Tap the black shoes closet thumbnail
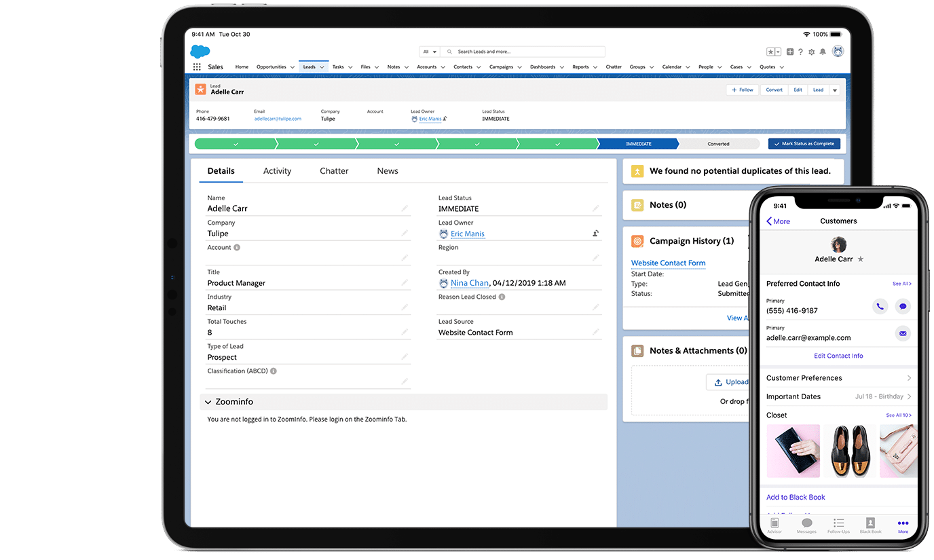Image resolution: width=934 pixels, height=560 pixels. (x=850, y=451)
